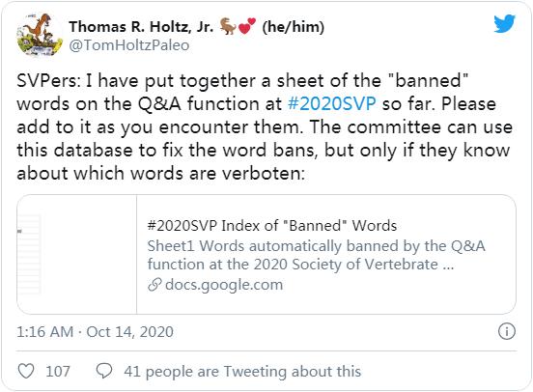Click the two hearts emoji in the name

pyautogui.click(x=247, y=26)
